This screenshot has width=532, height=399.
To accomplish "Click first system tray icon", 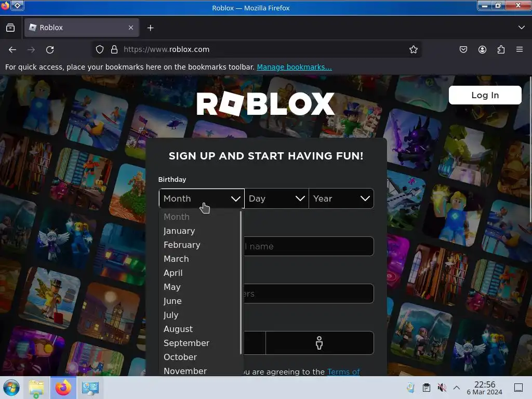I will pyautogui.click(x=410, y=388).
